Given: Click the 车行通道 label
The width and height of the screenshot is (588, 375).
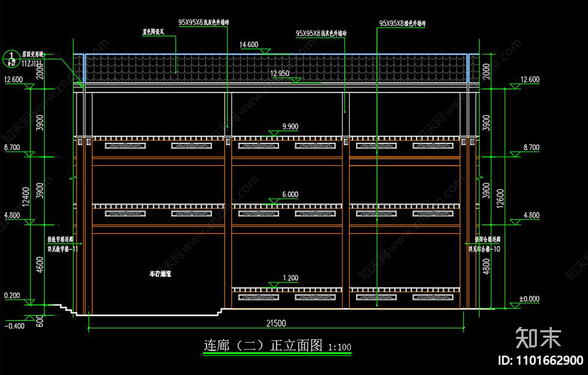Looking at the screenshot, I should 160,274.
